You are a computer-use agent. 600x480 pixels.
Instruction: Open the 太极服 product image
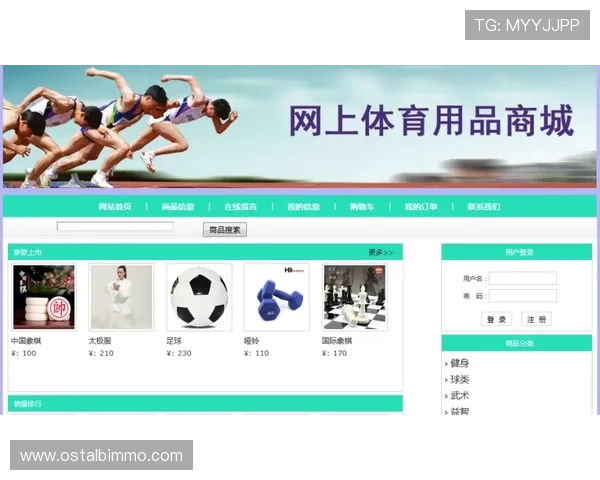click(121, 297)
